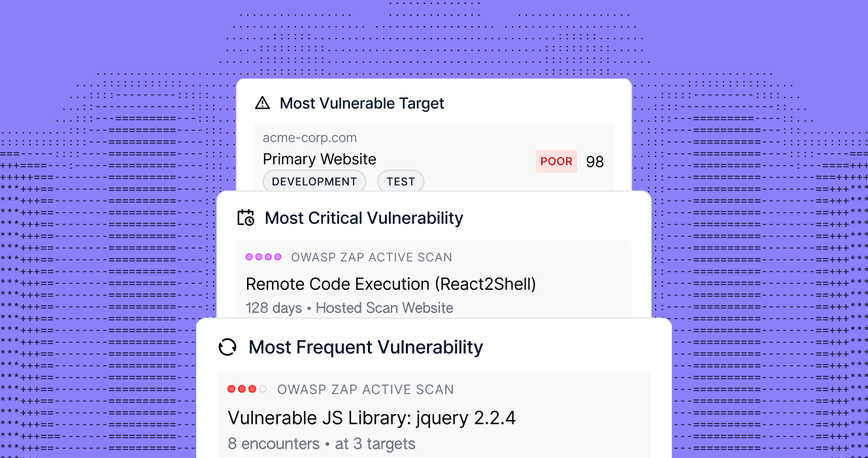868x458 pixels.
Task: Select the TEST tag
Action: tap(401, 181)
